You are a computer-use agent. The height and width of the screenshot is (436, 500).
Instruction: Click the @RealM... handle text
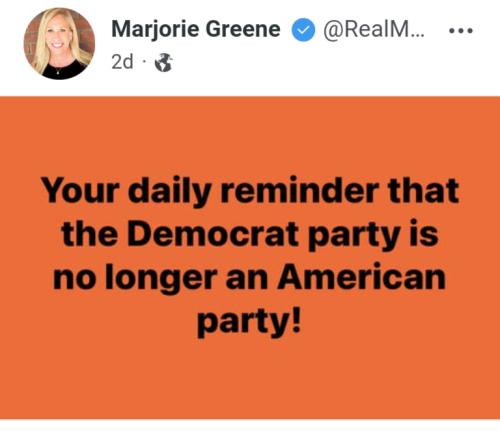click(x=374, y=29)
